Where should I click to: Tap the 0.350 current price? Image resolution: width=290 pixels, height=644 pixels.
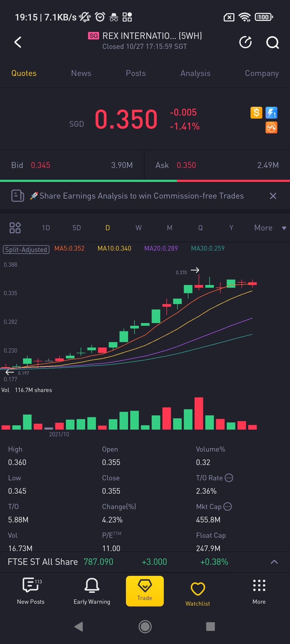pyautogui.click(x=126, y=119)
